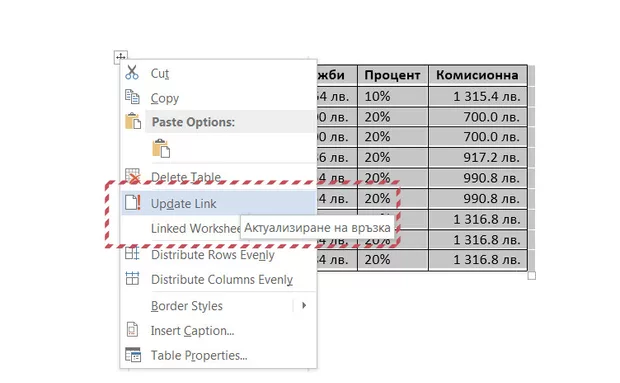Image resolution: width=620 pixels, height=383 pixels.
Task: Select the 10% cell in the table
Action: tap(393, 96)
